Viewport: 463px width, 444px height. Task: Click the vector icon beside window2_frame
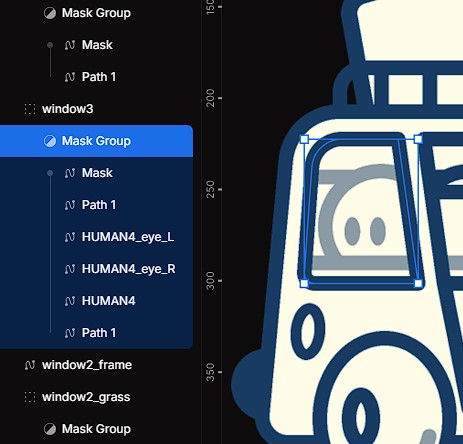(x=30, y=365)
